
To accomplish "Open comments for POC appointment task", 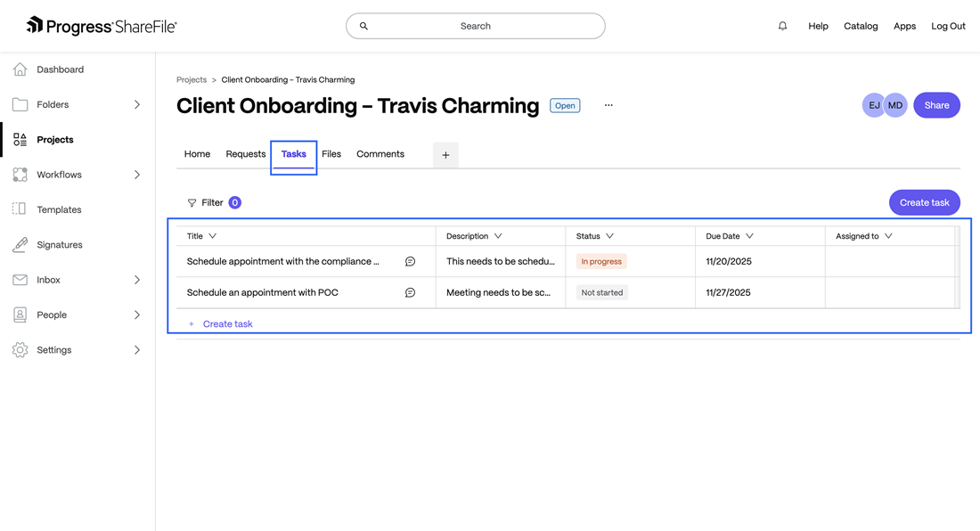I will 410,292.
